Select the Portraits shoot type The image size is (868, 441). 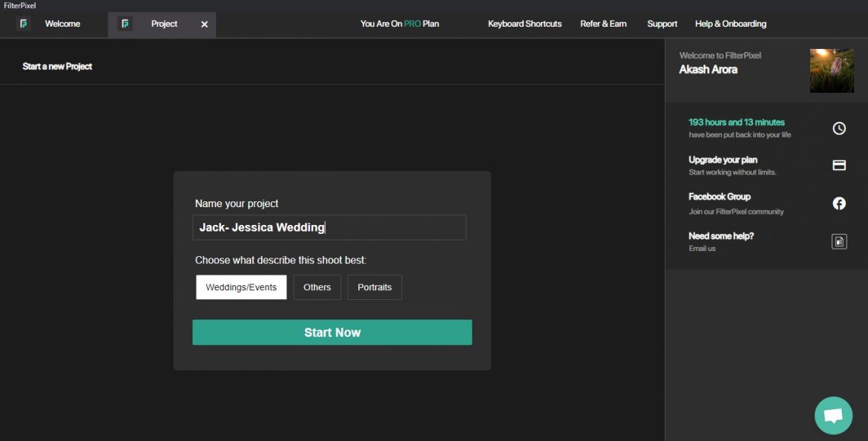pyautogui.click(x=374, y=287)
